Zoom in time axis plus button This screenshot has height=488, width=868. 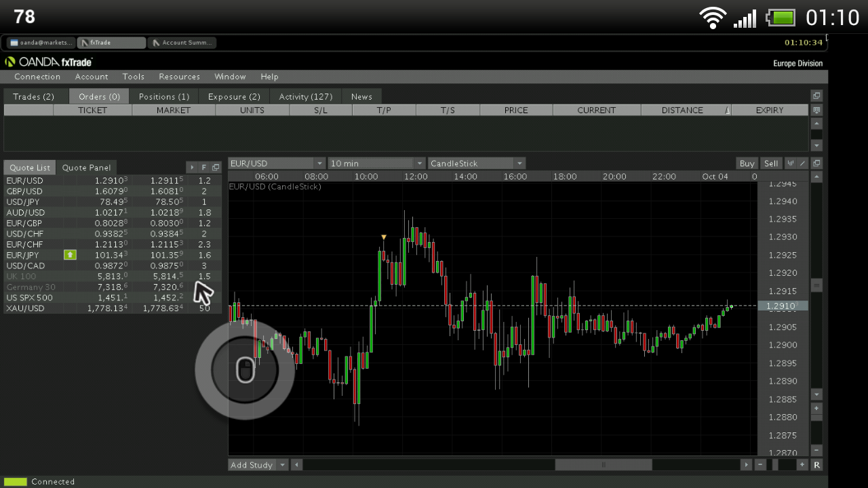(802, 465)
